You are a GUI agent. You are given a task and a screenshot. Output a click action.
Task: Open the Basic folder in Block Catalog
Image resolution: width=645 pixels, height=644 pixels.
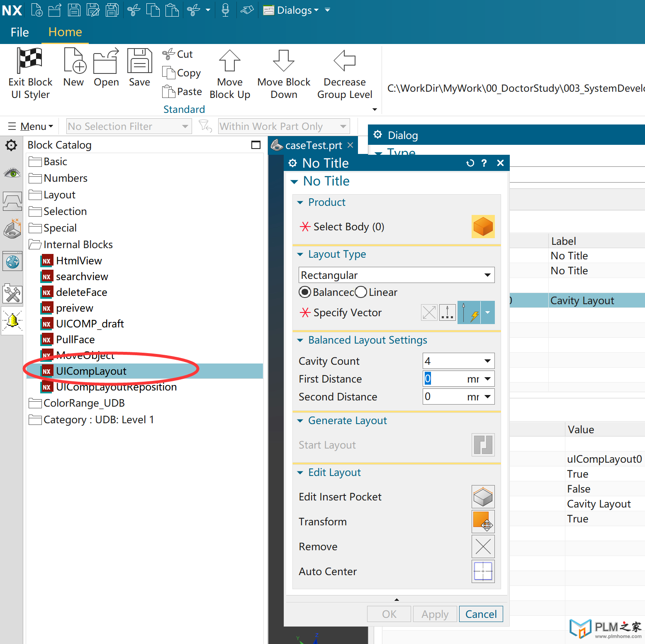point(48,161)
